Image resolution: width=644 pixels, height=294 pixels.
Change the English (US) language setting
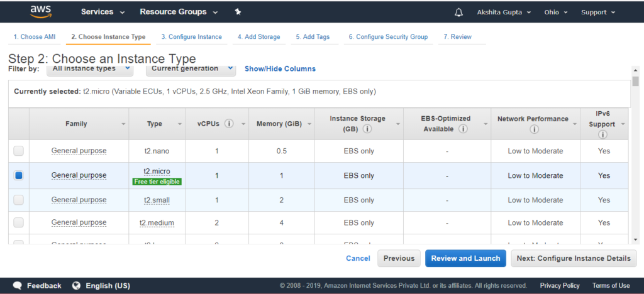[x=108, y=286]
